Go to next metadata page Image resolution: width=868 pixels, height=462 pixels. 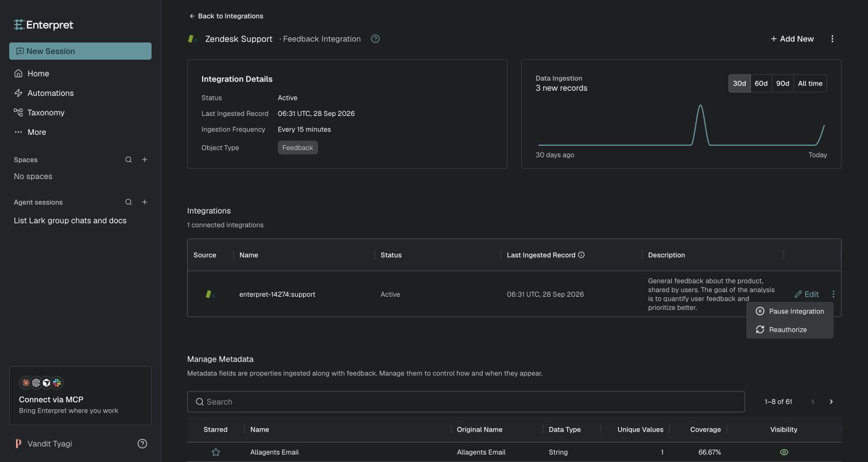pyautogui.click(x=831, y=402)
